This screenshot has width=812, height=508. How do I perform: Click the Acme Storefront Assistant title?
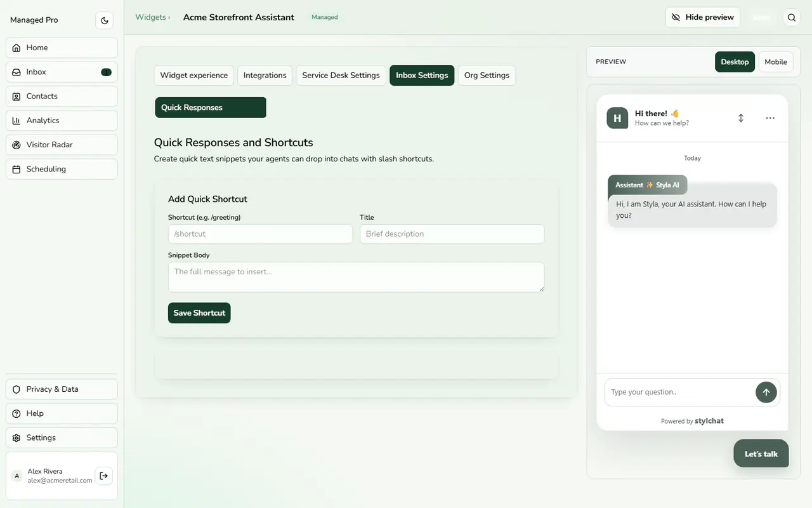pyautogui.click(x=239, y=17)
